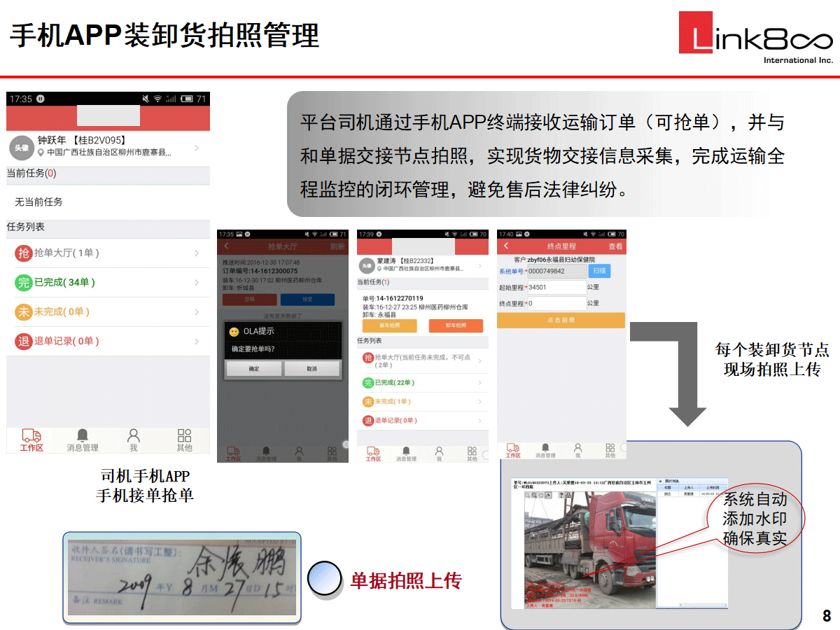Tap the orange 未 icon beside 未完成(0单)
The height and width of the screenshot is (630, 840).
pyautogui.click(x=24, y=312)
